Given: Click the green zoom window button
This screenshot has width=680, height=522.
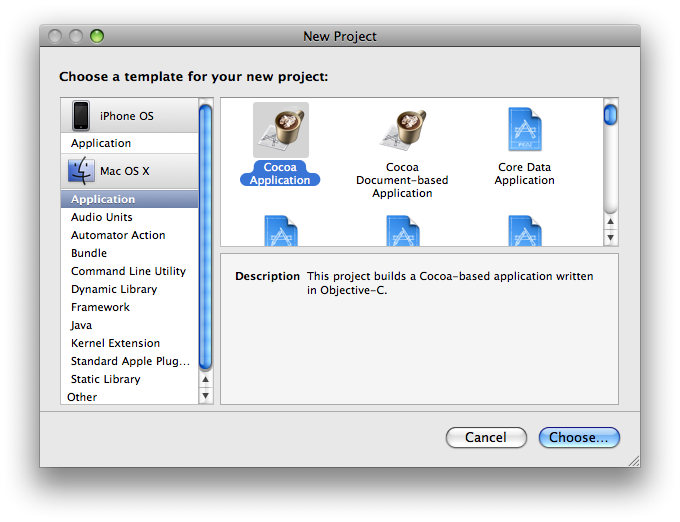Looking at the screenshot, I should tap(97, 36).
